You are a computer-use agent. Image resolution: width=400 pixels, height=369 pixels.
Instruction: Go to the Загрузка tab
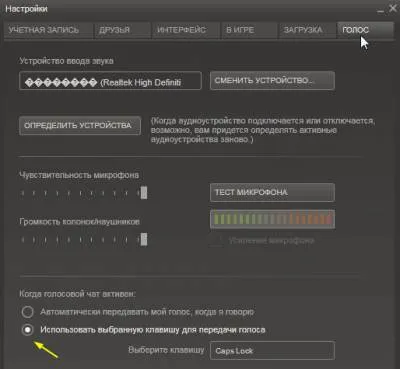(307, 30)
